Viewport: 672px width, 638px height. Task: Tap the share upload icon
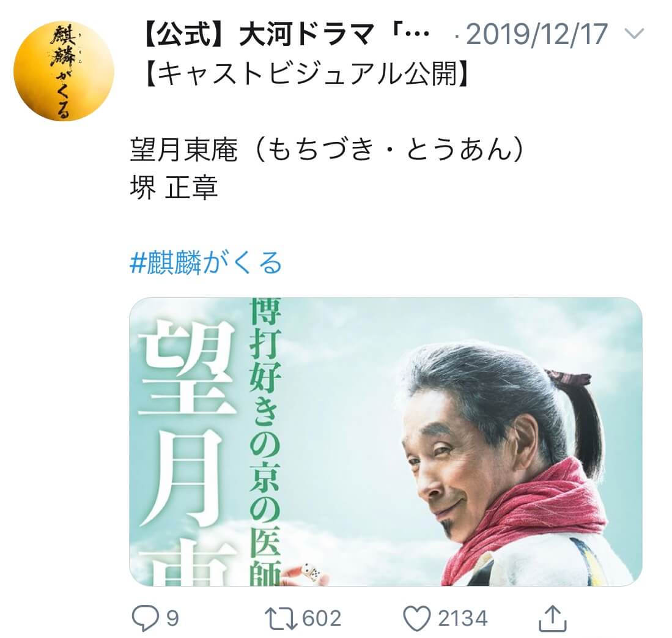pyautogui.click(x=552, y=618)
